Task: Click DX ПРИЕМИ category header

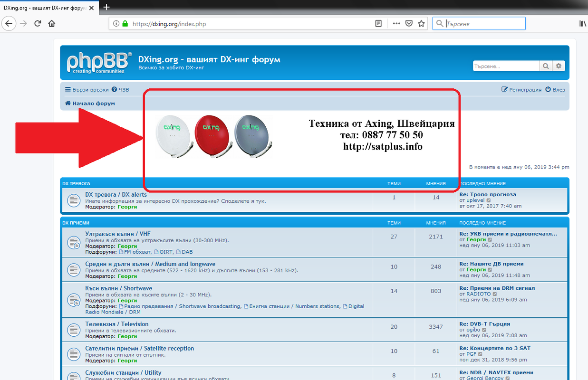Action: coord(76,223)
